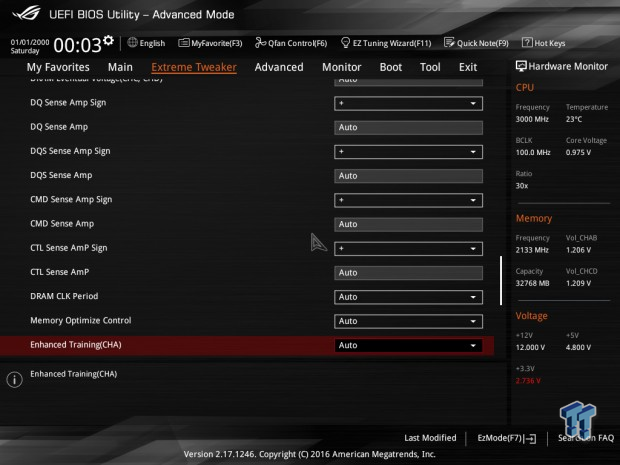Click the EZ Tuning Wizard(F11) label
The image size is (620, 465).
coord(392,43)
